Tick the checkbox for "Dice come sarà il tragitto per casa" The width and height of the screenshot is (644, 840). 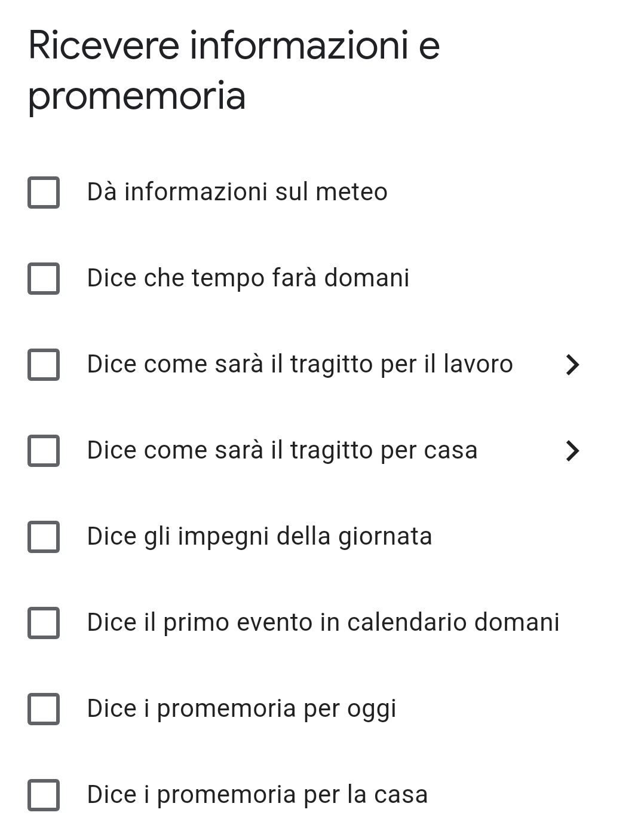42,451
